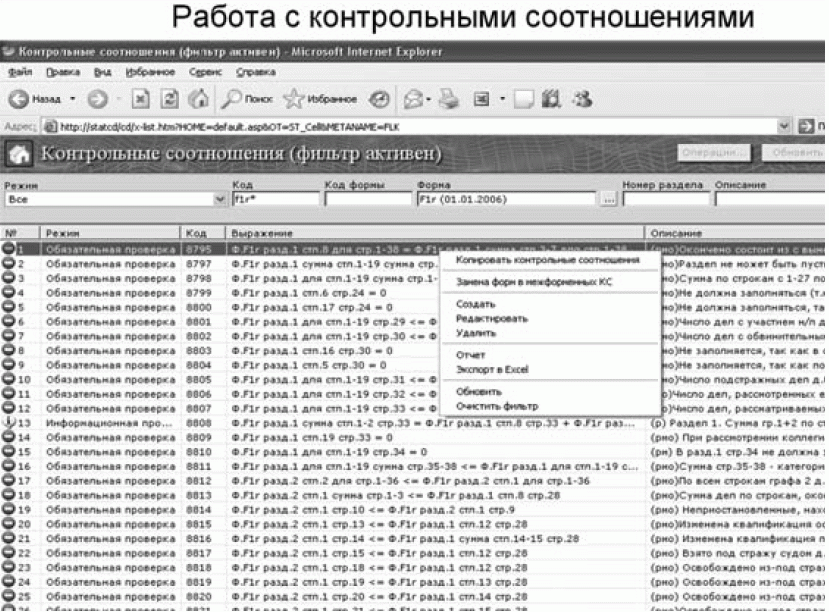Image resolution: width=829 pixels, height=612 pixels.
Task: Click the Форма browse ellipsis button
Action: (x=609, y=200)
